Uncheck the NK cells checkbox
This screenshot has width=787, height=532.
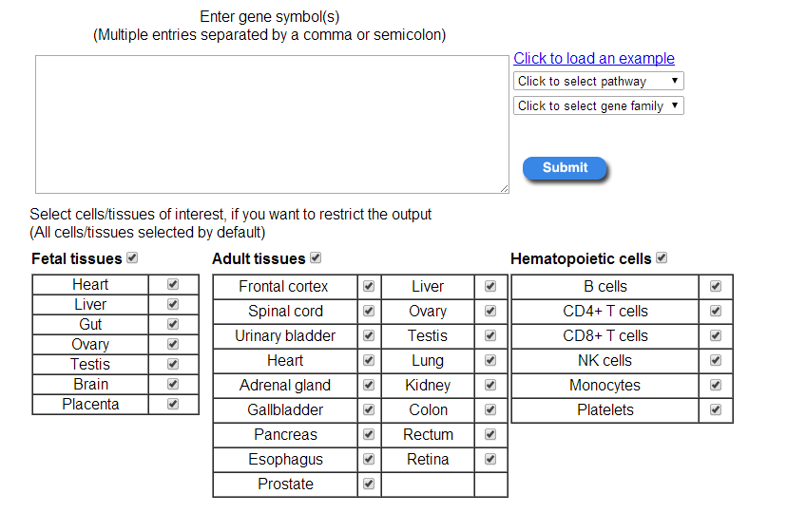tap(716, 360)
